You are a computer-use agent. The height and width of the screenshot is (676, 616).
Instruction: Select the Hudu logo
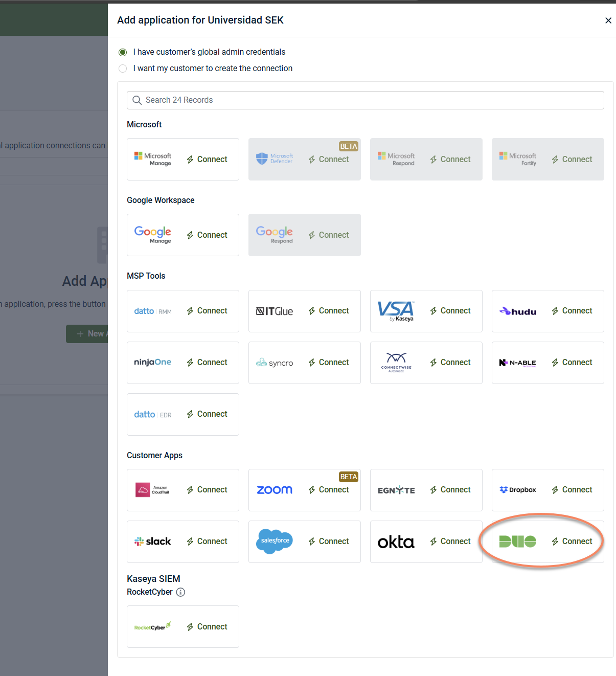point(518,311)
